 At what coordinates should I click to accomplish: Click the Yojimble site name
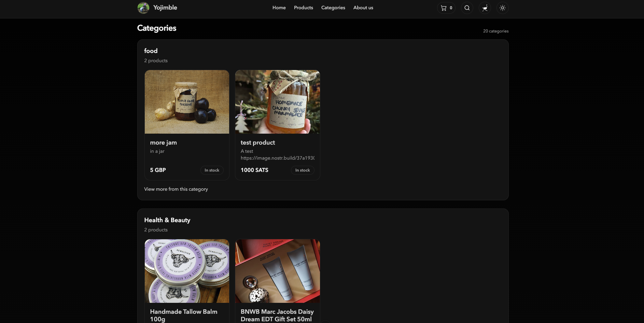pyautogui.click(x=165, y=8)
